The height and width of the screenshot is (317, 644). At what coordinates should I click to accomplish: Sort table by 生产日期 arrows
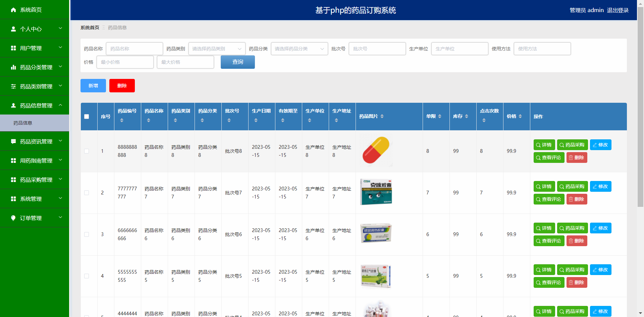click(x=256, y=120)
